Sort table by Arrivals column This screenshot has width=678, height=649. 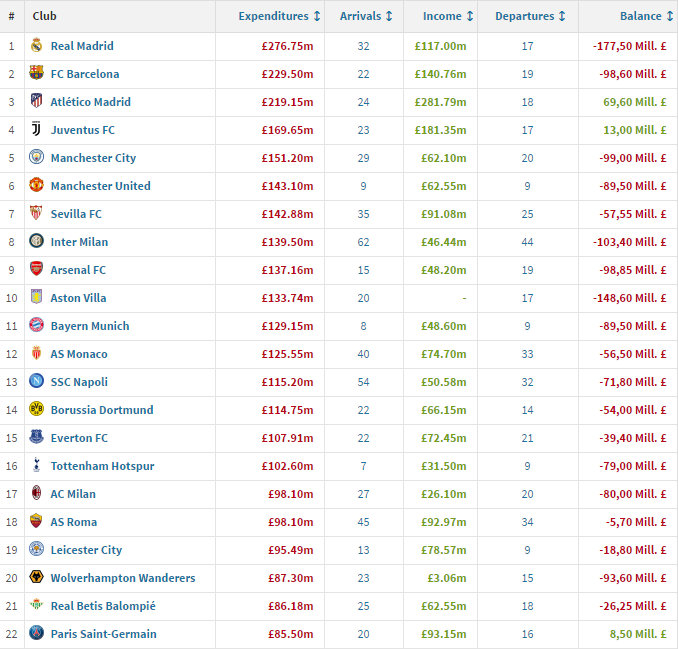[365, 16]
